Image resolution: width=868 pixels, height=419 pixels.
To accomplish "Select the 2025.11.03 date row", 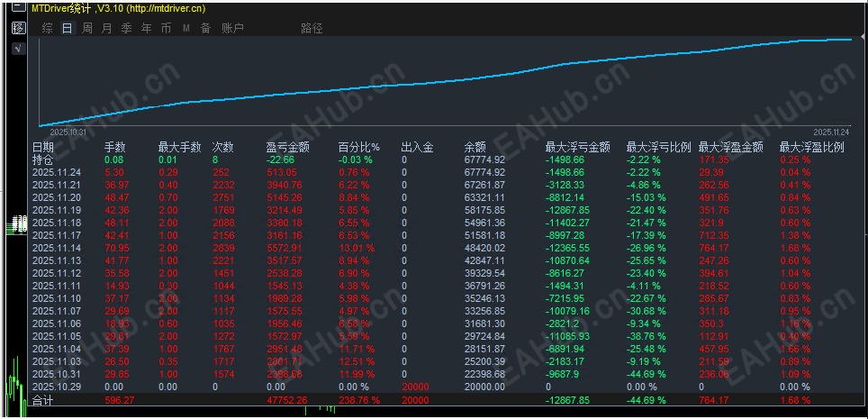I will click(x=57, y=361).
